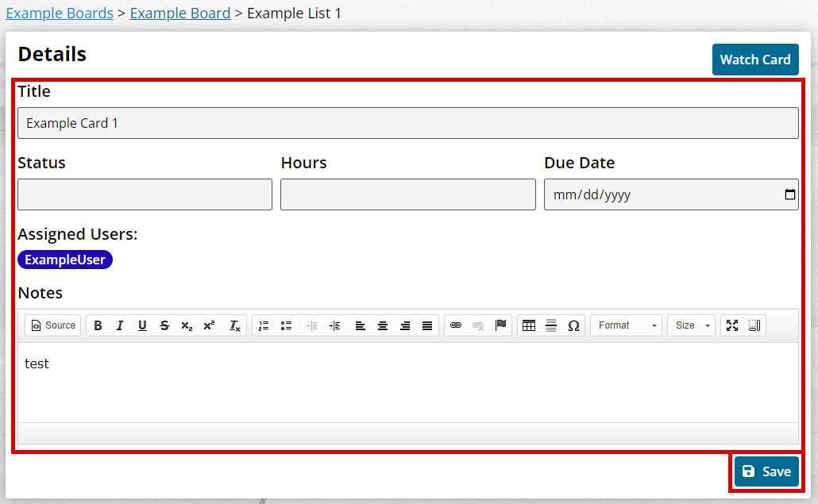Click the strikethrough icon
818x504 pixels.
(x=164, y=325)
